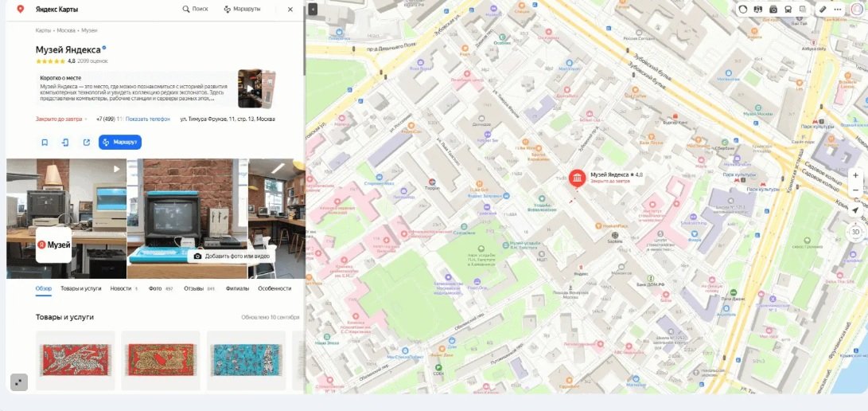Switch to the Филиалы tab
This screenshot has width=868, height=411.
tap(237, 288)
